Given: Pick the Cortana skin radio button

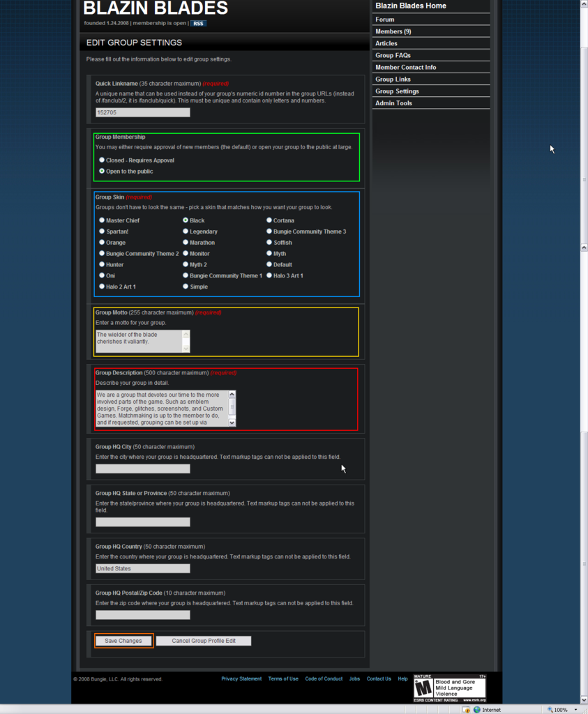Looking at the screenshot, I should [269, 220].
